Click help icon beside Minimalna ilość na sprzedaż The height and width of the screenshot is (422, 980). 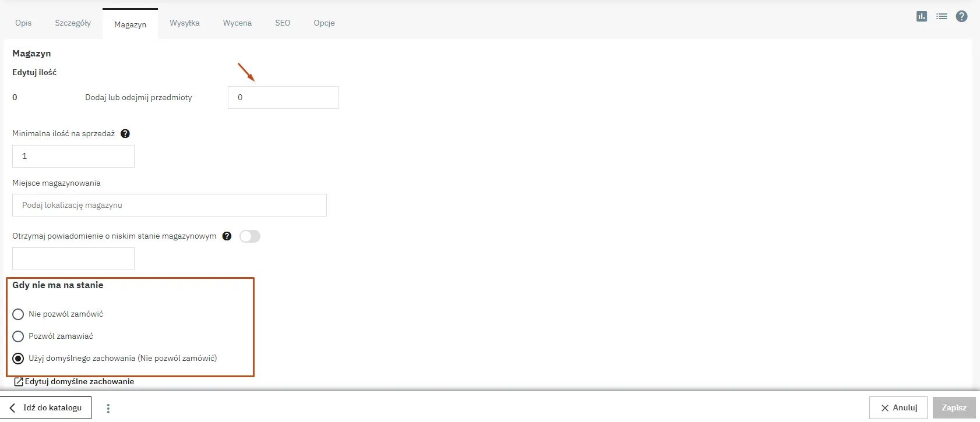click(125, 134)
